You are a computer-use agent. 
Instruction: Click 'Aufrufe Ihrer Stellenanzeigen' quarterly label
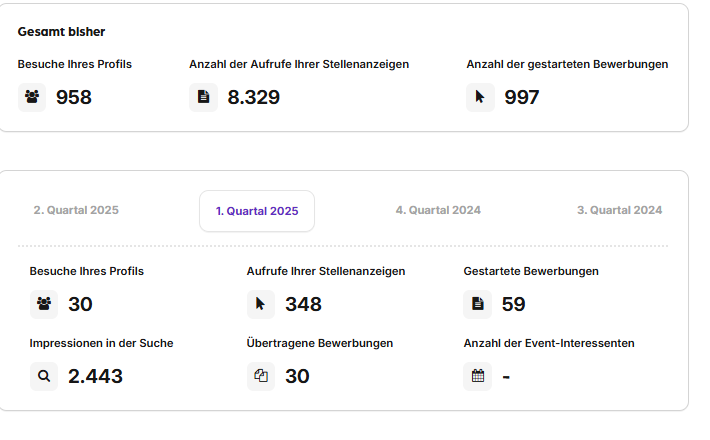click(x=326, y=271)
